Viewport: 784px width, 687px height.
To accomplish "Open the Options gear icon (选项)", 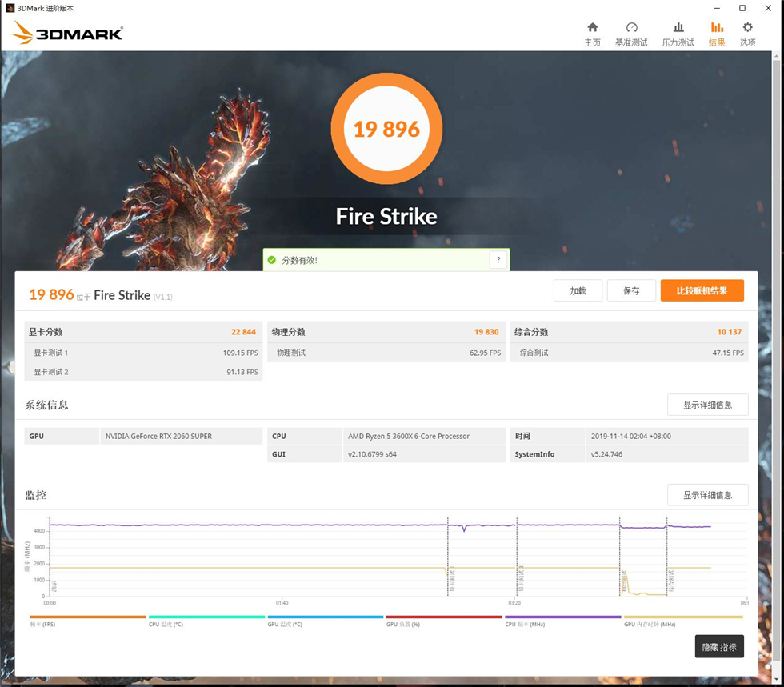I will pyautogui.click(x=747, y=28).
